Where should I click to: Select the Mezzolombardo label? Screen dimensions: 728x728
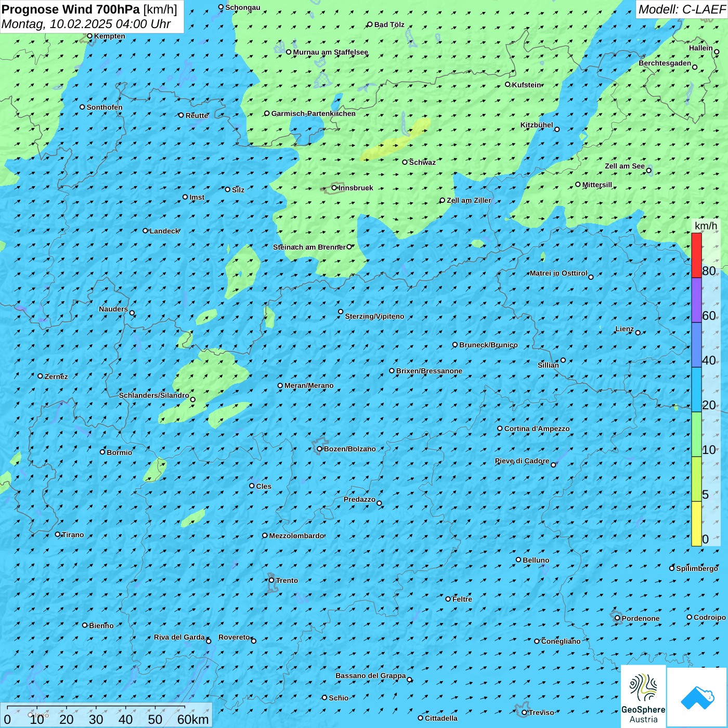pyautogui.click(x=296, y=536)
